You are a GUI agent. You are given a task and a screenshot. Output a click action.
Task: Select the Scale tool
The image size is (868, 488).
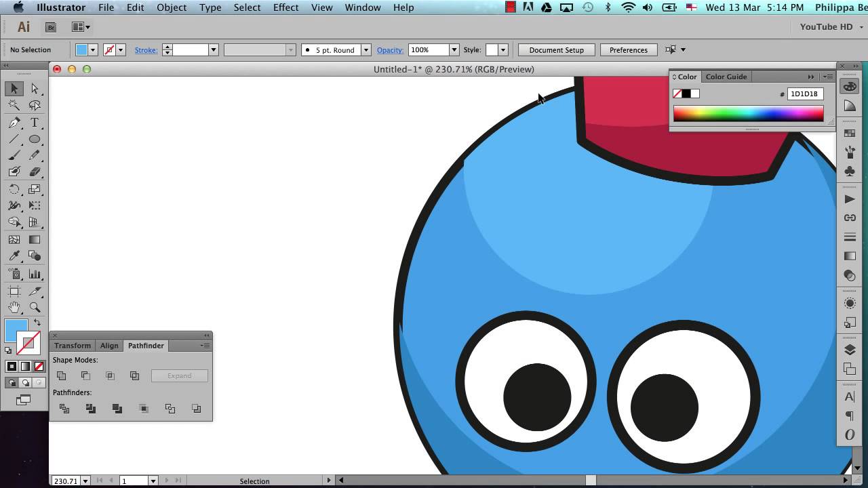(x=35, y=190)
